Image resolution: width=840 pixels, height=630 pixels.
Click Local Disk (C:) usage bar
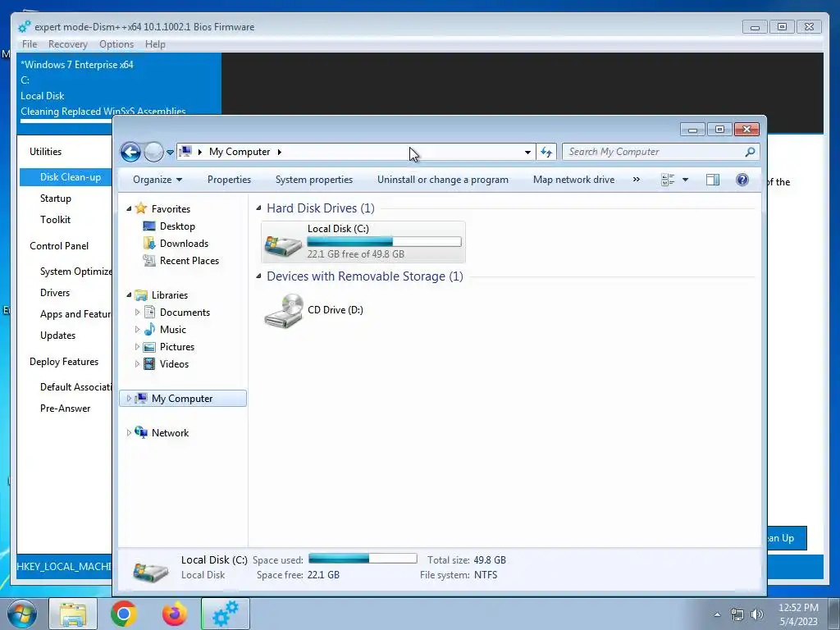pyautogui.click(x=384, y=242)
